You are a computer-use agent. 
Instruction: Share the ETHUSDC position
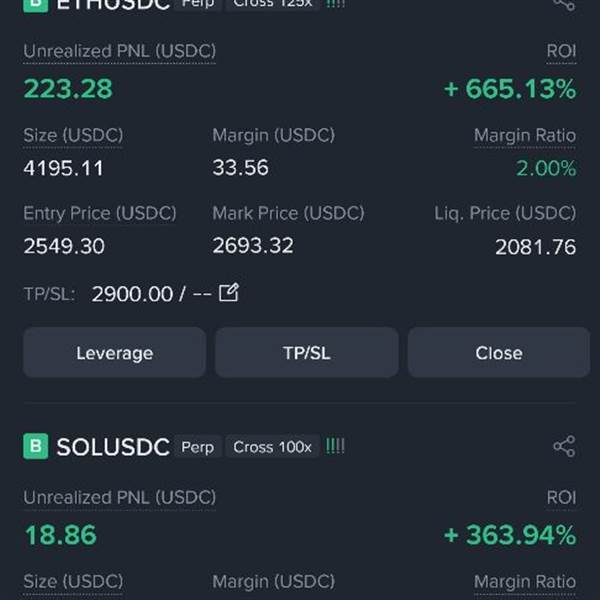[x=564, y=5]
